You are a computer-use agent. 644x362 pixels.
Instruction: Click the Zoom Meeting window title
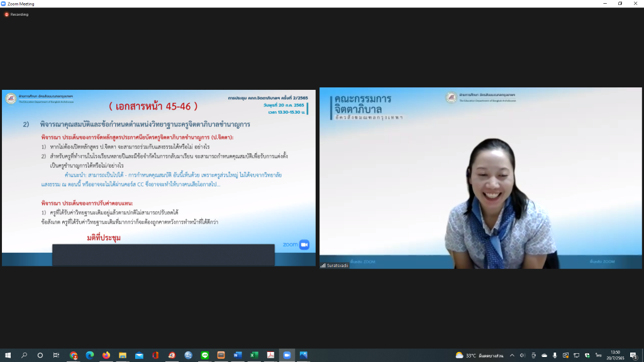[21, 4]
